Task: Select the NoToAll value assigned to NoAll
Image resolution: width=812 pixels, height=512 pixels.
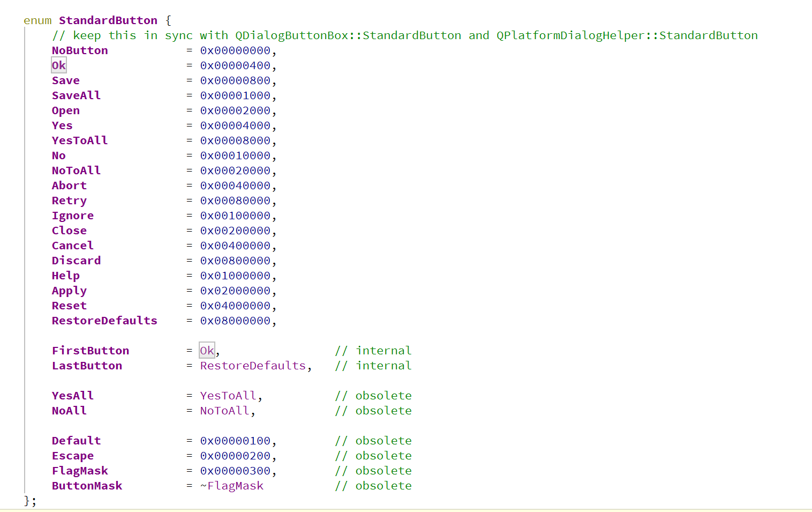Action: pyautogui.click(x=225, y=411)
